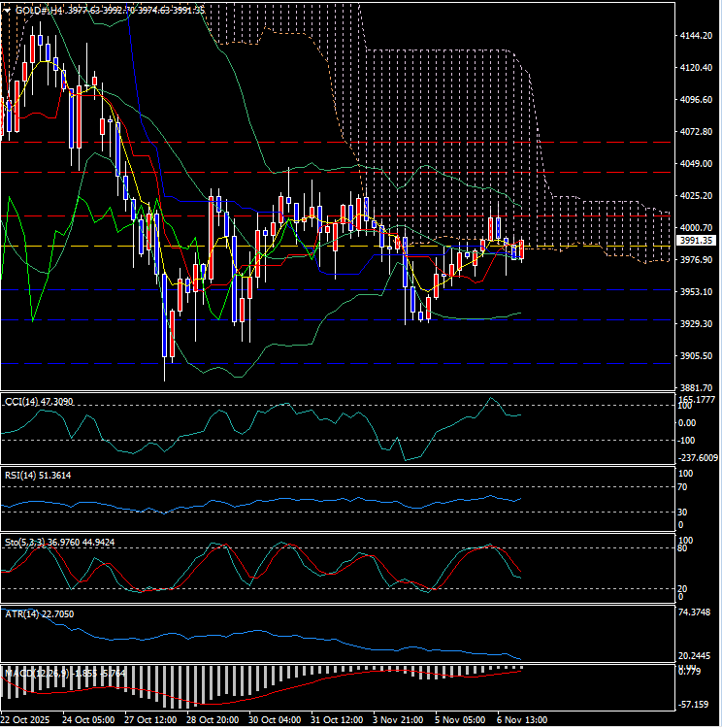This screenshot has height=728, width=722.
Task: Click the 4144.20 price scale value
Action: pos(697,36)
